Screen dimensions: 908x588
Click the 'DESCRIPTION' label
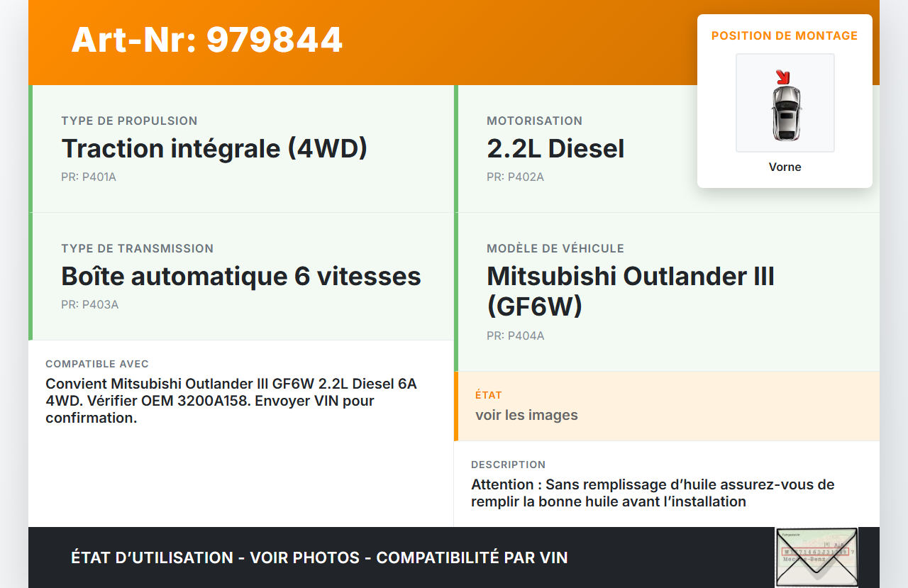coord(509,465)
